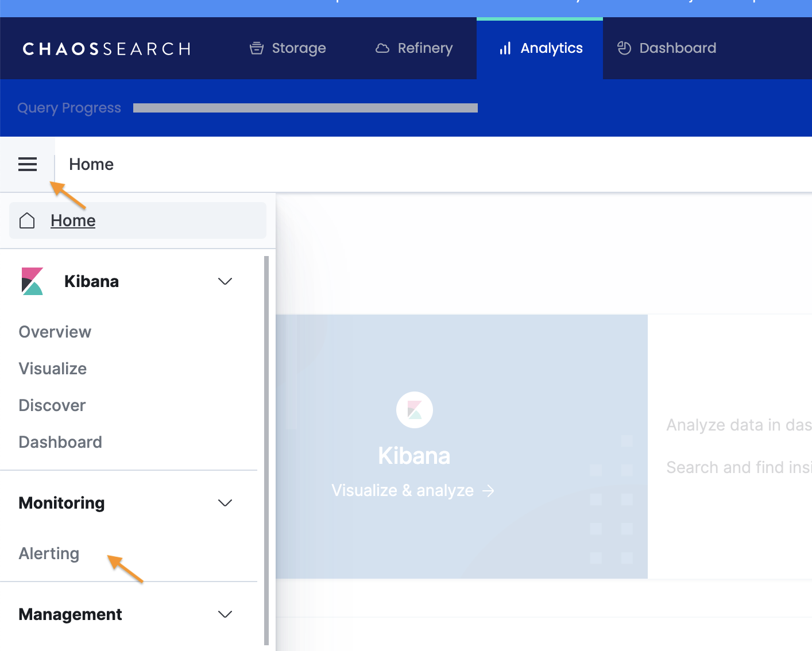Collapse the Kibana section chevron

click(x=225, y=281)
